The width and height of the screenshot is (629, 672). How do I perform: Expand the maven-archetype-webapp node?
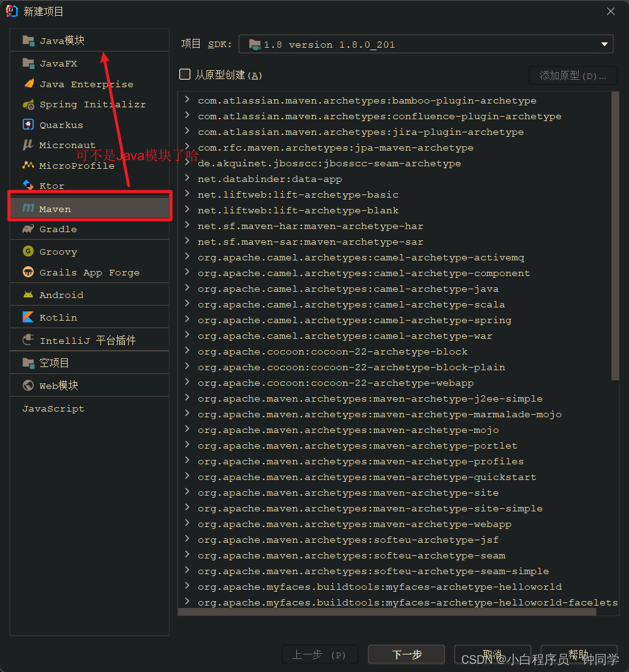click(x=187, y=523)
